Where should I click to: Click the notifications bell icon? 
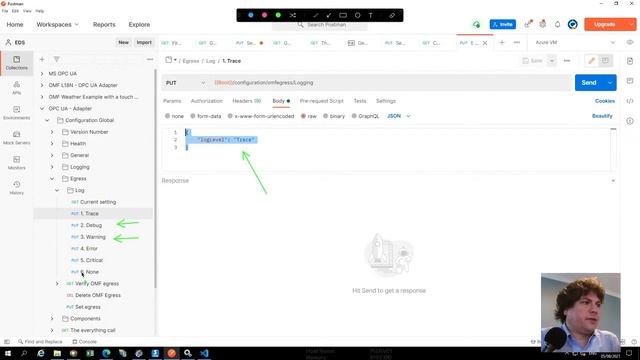[557, 24]
